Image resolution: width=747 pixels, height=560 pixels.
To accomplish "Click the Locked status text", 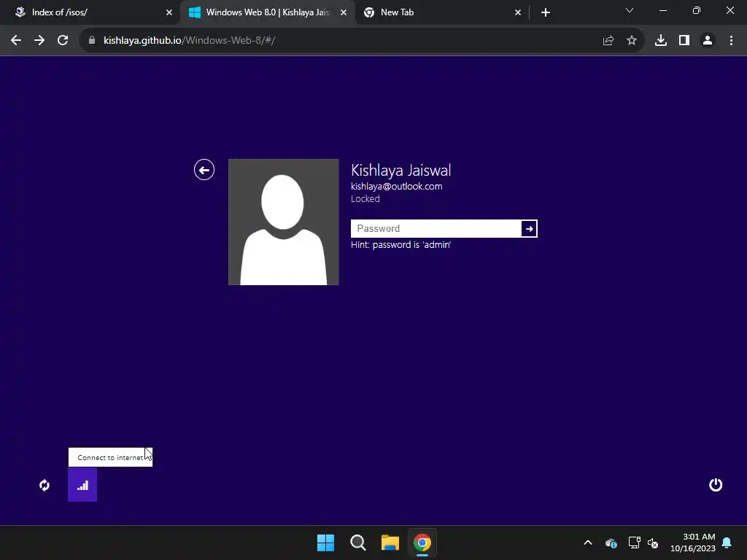I will tap(365, 198).
